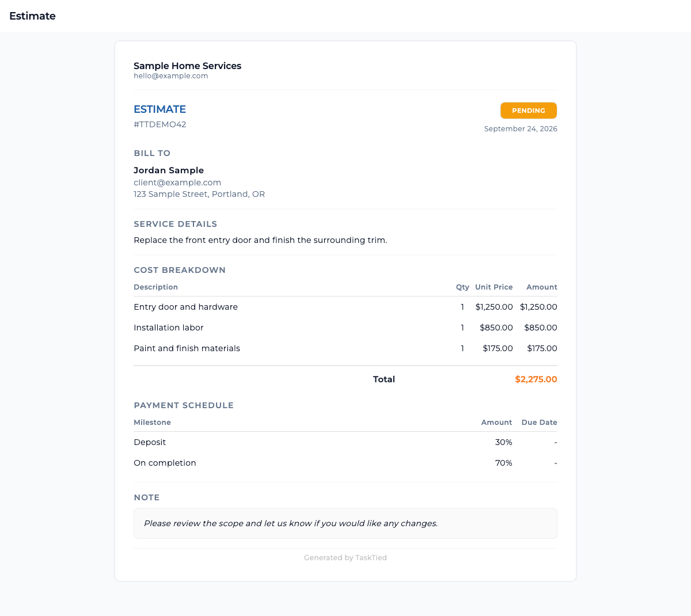Select estimate number #TTDEMO42
This screenshot has width=691, height=616.
click(160, 124)
